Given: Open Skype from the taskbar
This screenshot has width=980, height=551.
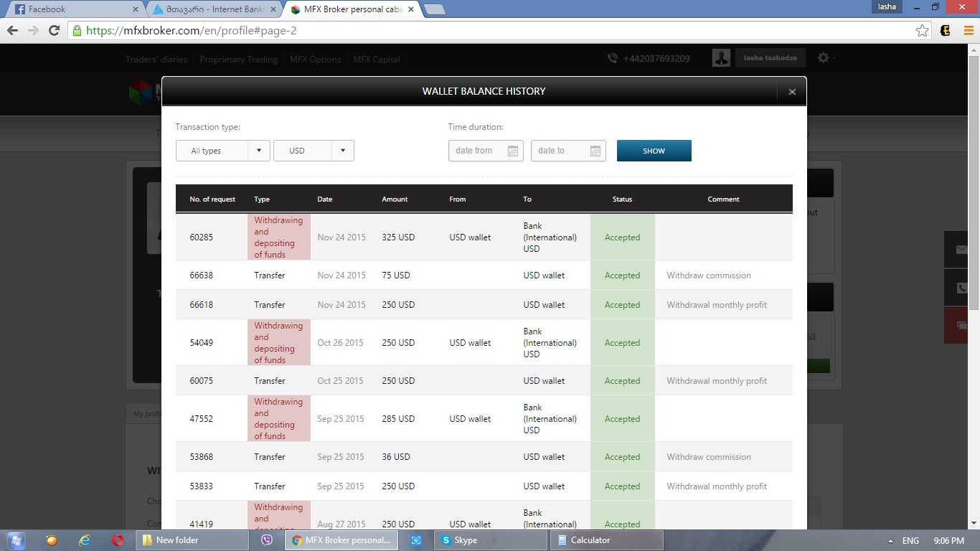Looking at the screenshot, I should click(491, 540).
